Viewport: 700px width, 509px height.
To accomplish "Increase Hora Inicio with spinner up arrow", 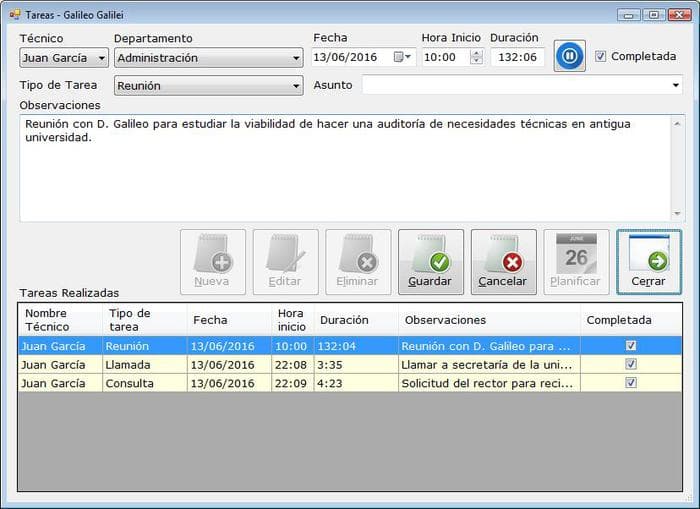I will click(477, 53).
